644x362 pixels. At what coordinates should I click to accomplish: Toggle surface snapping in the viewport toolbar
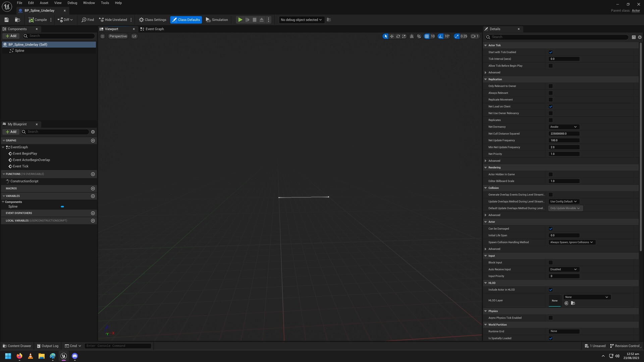(412, 36)
